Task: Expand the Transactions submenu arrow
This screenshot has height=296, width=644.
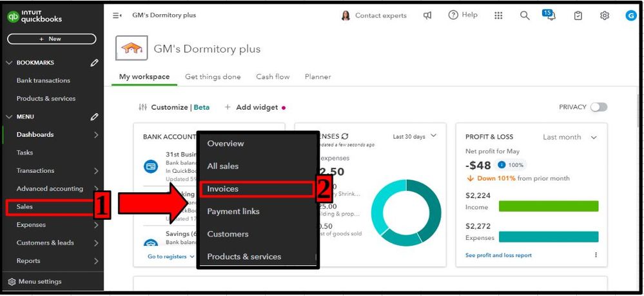Action: pyautogui.click(x=95, y=171)
